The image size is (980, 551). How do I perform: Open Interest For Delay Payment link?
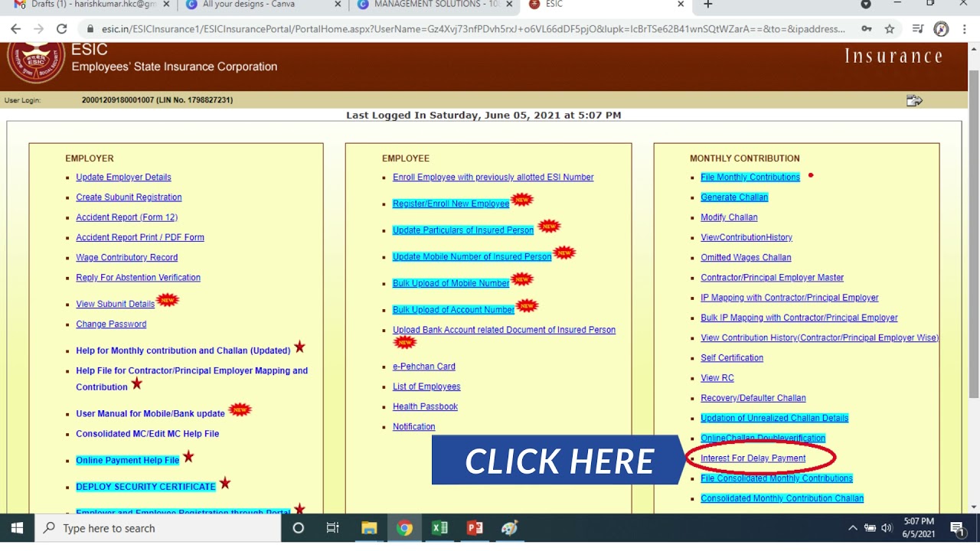[753, 458]
